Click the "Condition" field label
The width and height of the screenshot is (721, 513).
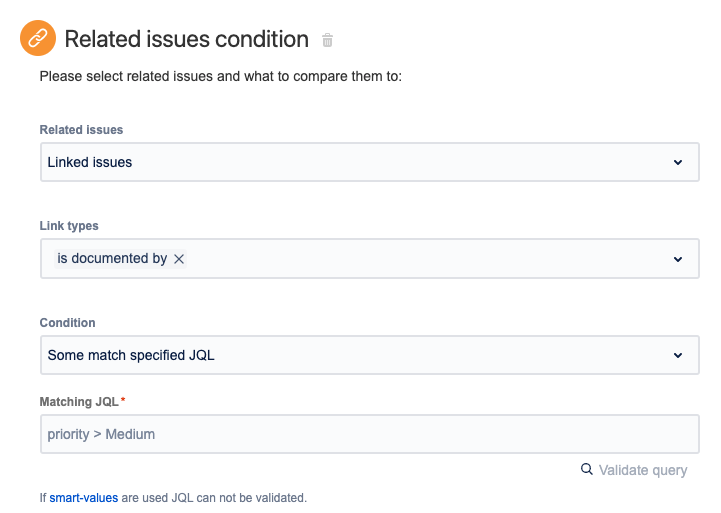coord(67,323)
